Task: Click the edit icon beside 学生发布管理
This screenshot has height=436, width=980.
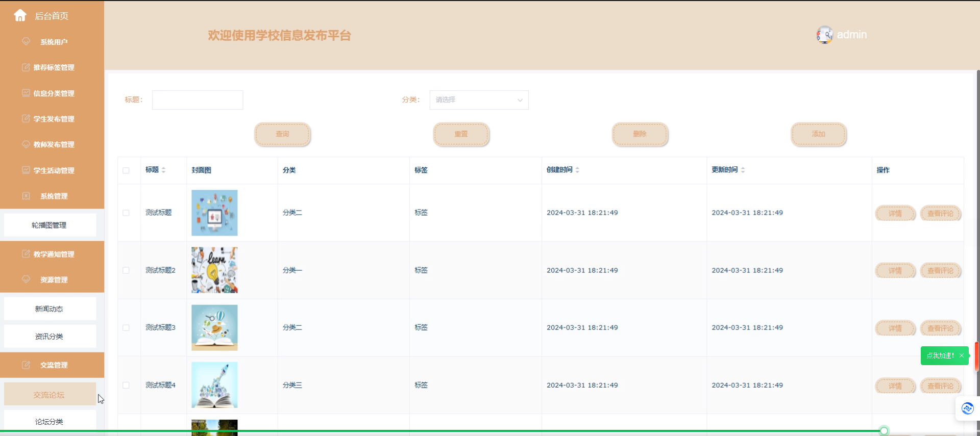Action: [x=26, y=118]
